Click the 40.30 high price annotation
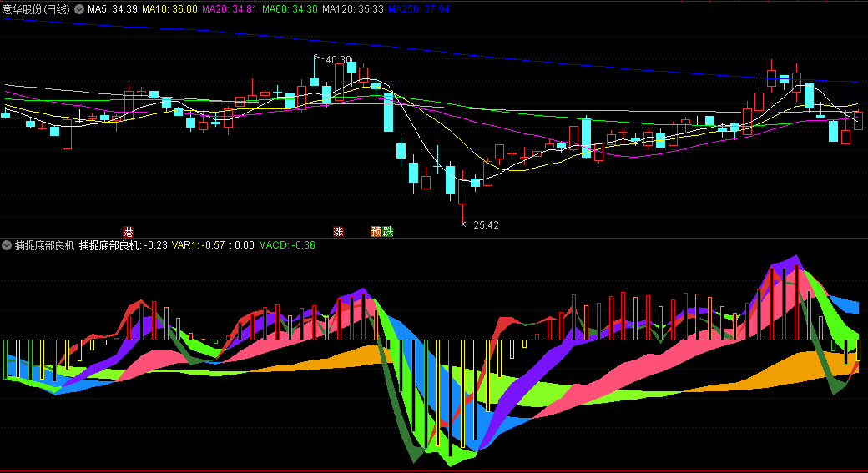868x473 pixels. click(x=338, y=60)
